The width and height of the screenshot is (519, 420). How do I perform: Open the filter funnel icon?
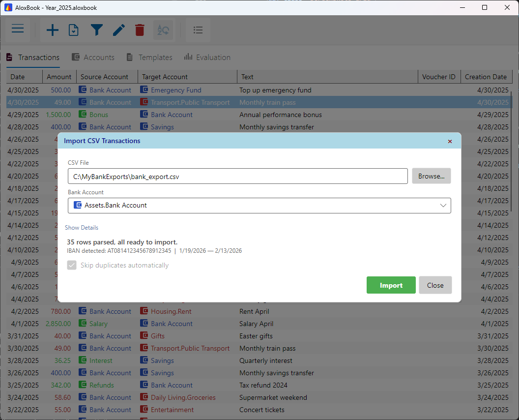[x=97, y=30]
